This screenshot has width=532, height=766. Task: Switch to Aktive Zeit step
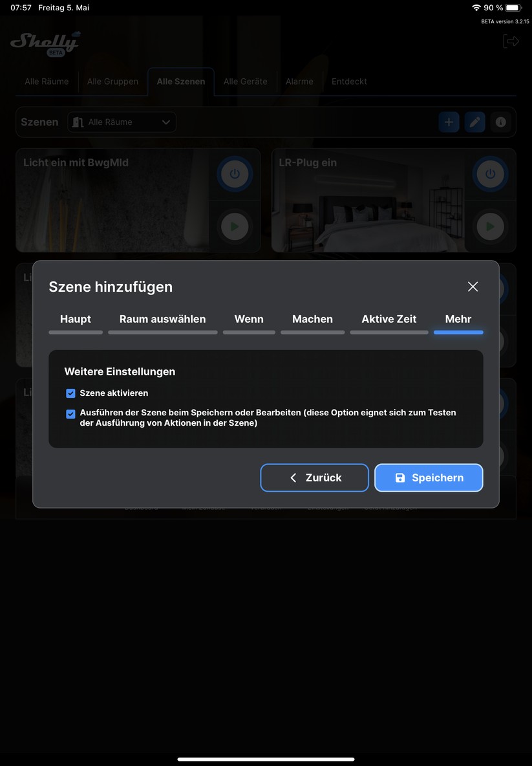(388, 320)
